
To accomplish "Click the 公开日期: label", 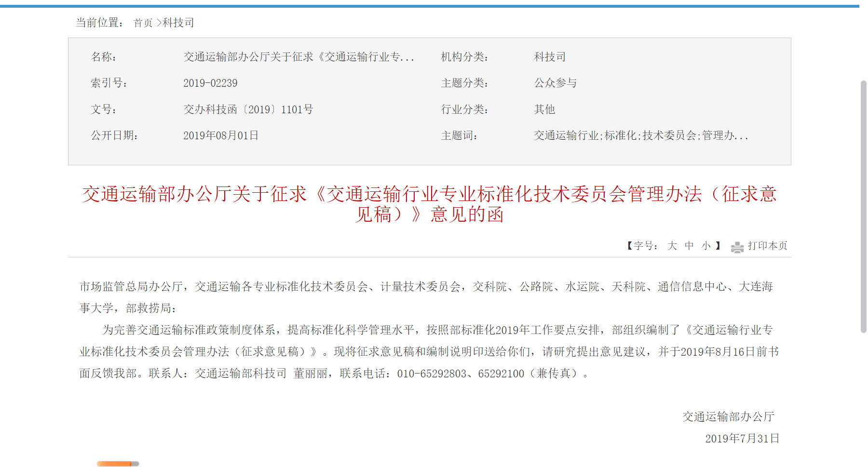I will (x=115, y=135).
